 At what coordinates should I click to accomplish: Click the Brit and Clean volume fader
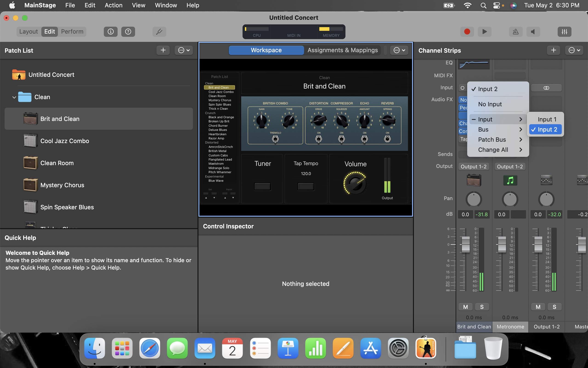pos(466,244)
